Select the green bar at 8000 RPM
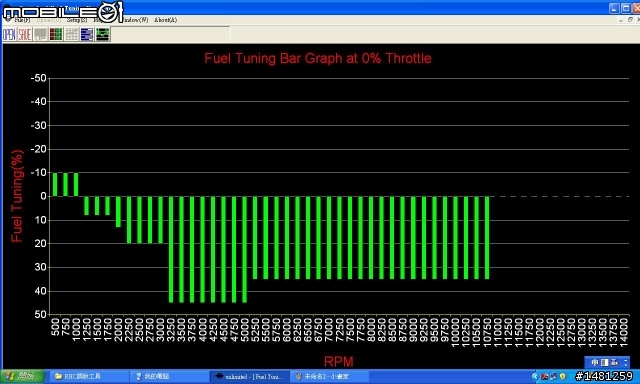Screen dimensions: 640x384 [371, 238]
